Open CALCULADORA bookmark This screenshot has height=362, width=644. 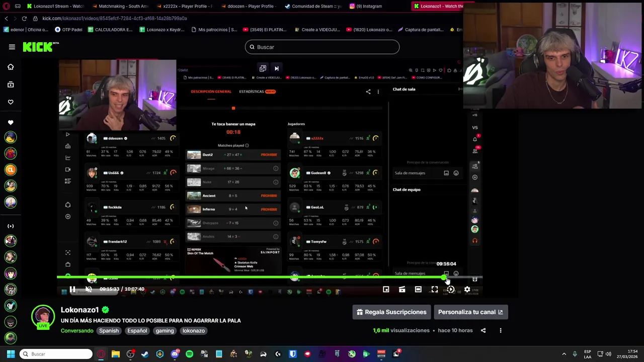(x=110, y=30)
